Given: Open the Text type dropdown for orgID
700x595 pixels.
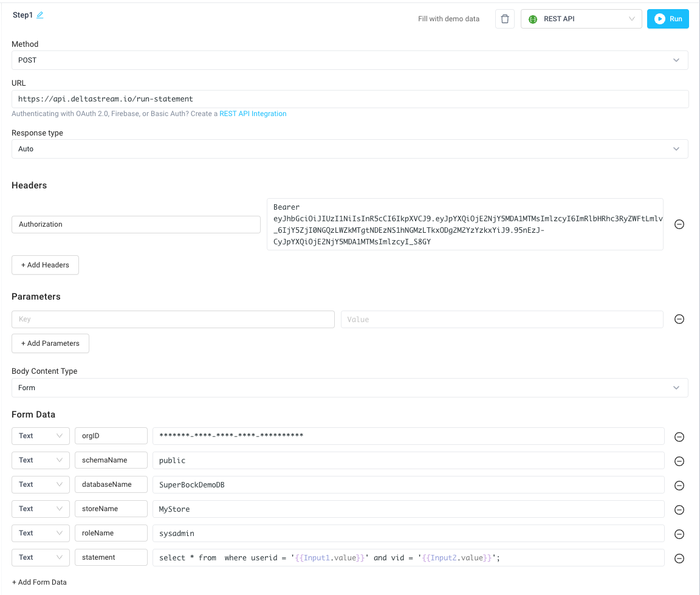Looking at the screenshot, I should [x=41, y=436].
